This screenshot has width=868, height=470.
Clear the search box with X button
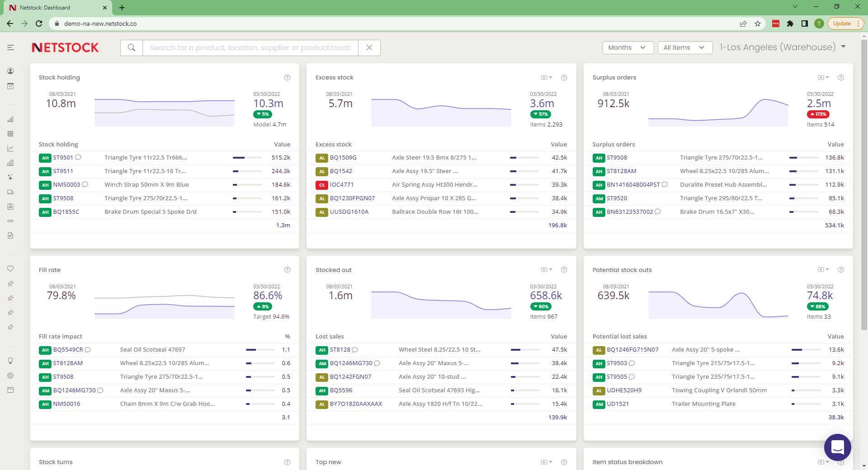pos(369,47)
